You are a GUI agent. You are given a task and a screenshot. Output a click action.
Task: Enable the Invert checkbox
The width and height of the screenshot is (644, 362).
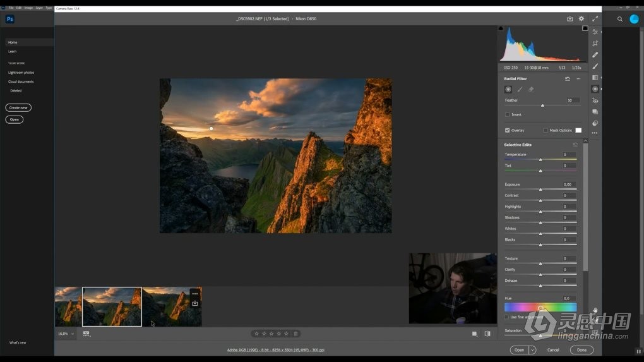pyautogui.click(x=507, y=114)
